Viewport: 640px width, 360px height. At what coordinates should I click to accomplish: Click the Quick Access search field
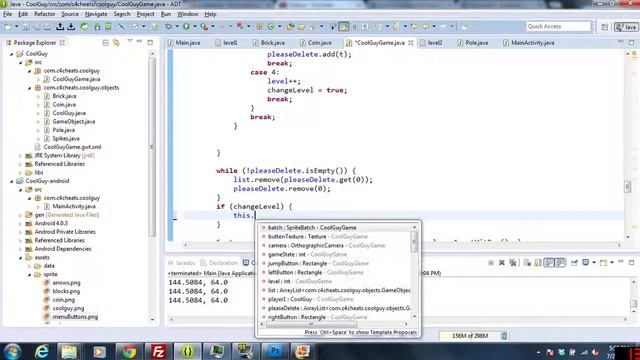[x=558, y=27]
